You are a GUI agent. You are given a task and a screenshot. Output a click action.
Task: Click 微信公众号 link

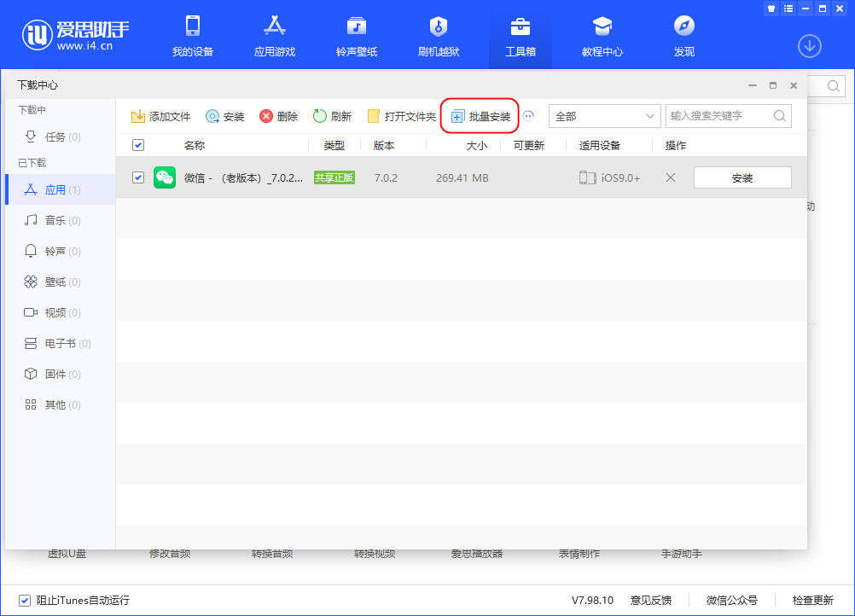(732, 600)
